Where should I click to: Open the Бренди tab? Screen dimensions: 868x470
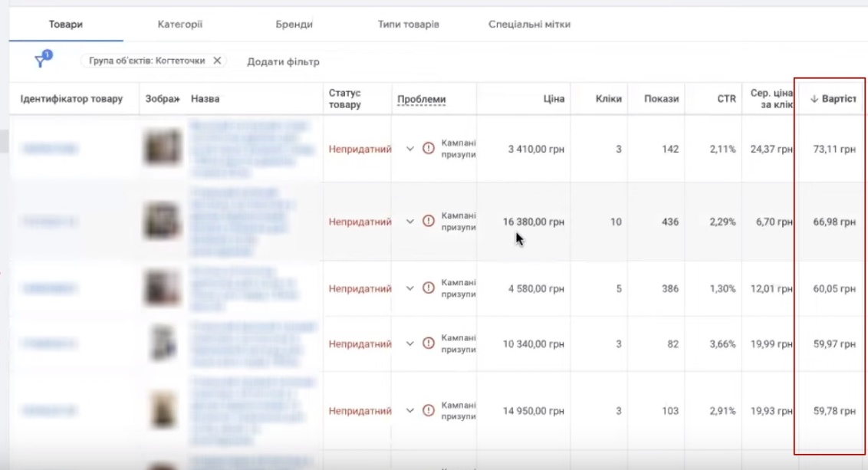[x=294, y=25]
